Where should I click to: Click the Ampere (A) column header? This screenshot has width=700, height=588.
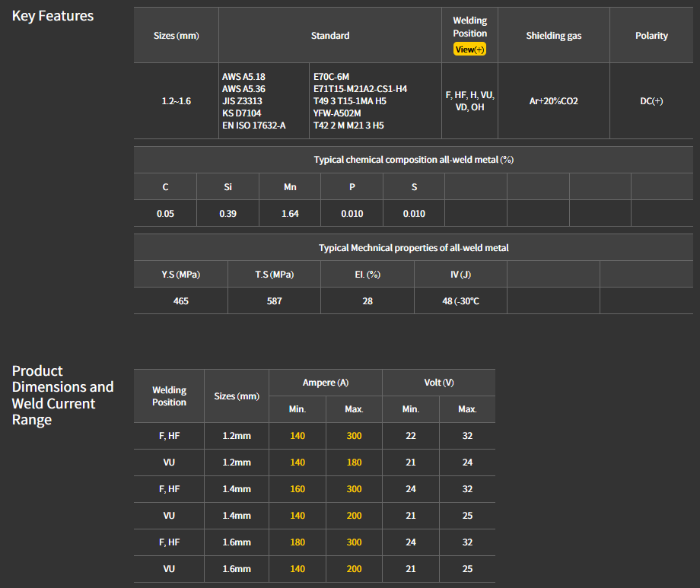pos(326,383)
